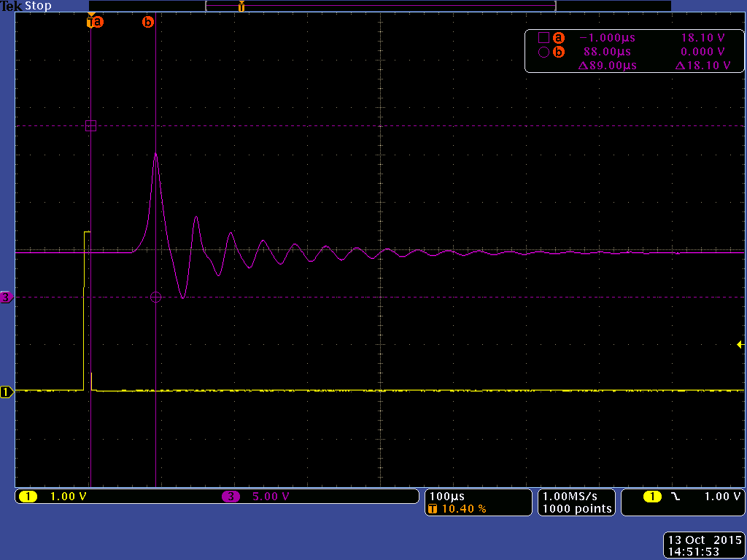Click trigger level 1.00 V readout
Image resolution: width=747 pixels, height=560 pixels.
(723, 496)
